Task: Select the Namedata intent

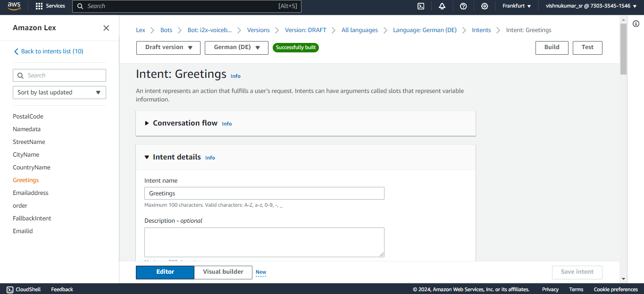Action: pyautogui.click(x=26, y=129)
